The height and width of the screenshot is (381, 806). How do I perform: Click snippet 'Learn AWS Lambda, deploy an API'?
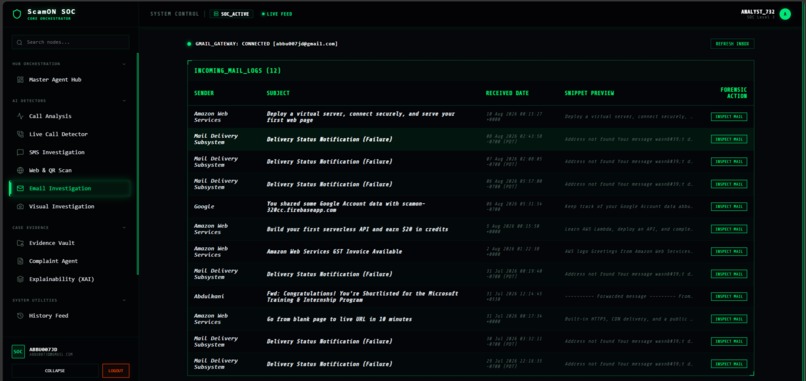coord(629,229)
